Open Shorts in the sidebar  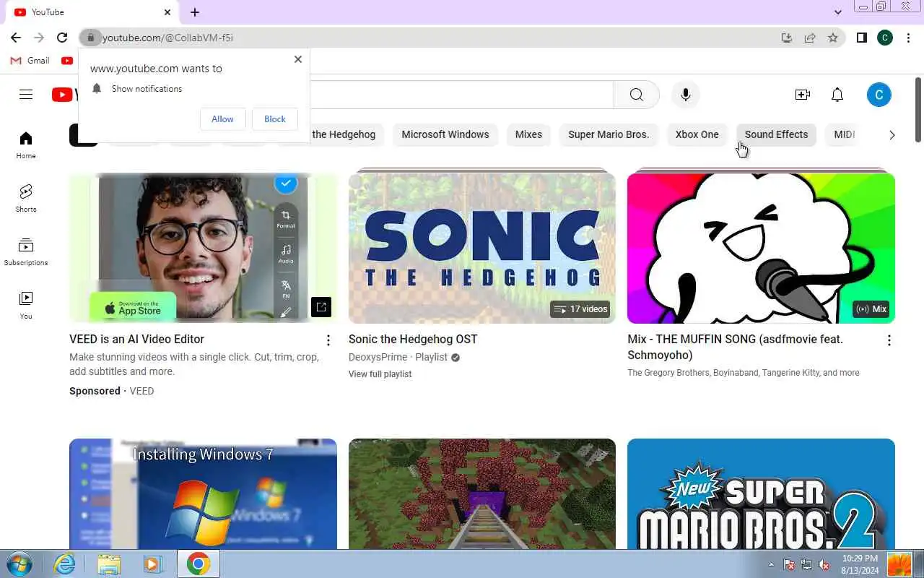coord(26,199)
